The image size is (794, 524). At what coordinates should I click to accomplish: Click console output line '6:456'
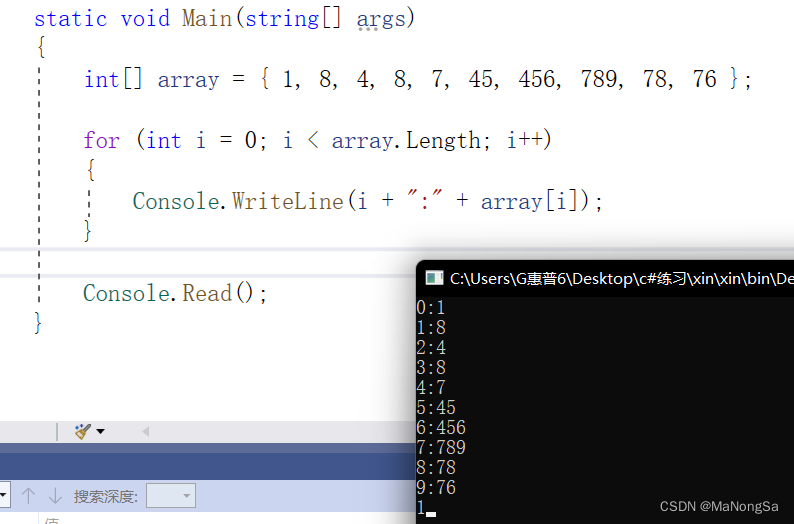(x=441, y=428)
